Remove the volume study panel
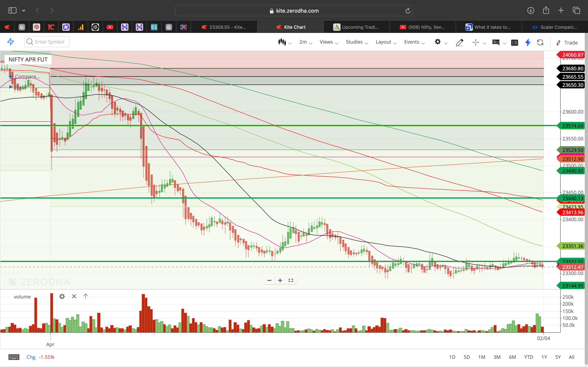This screenshot has width=588, height=367. click(x=74, y=296)
